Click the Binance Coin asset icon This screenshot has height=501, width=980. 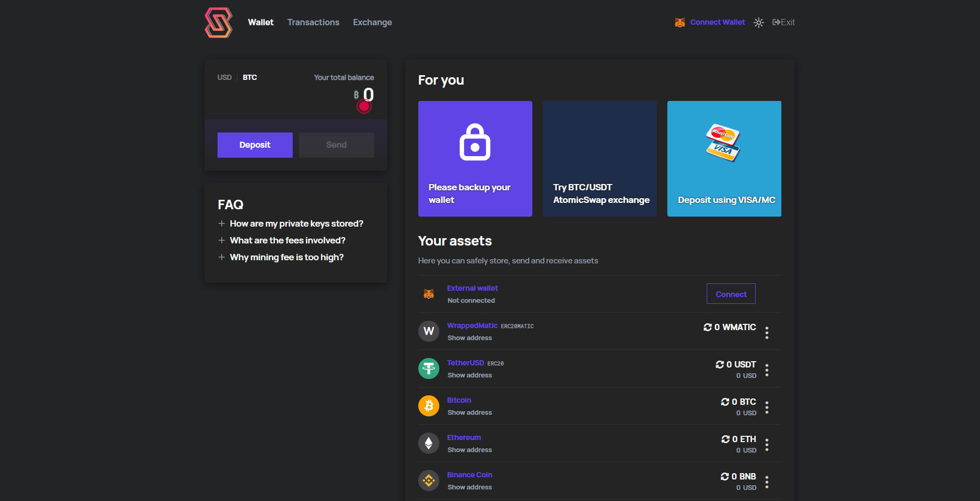tap(429, 480)
